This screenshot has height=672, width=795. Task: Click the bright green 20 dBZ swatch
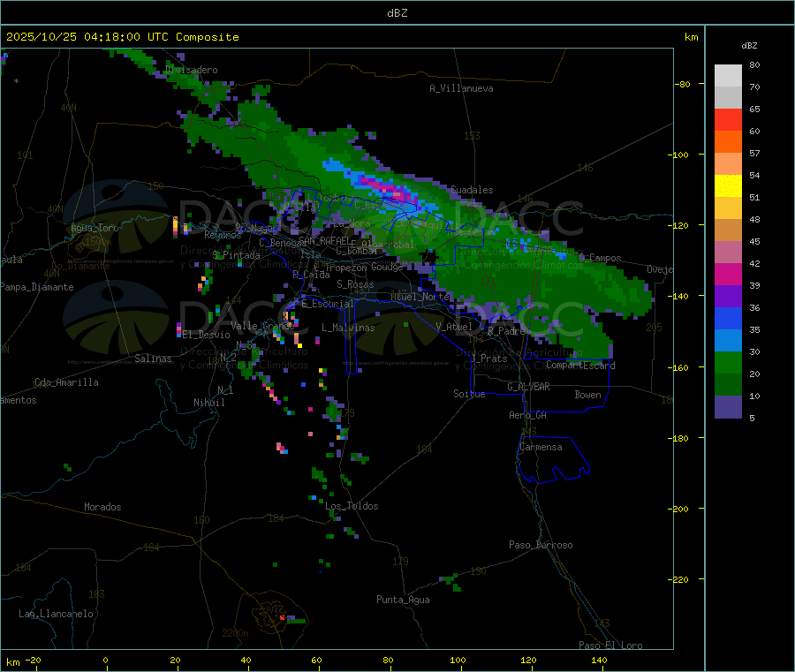728,362
